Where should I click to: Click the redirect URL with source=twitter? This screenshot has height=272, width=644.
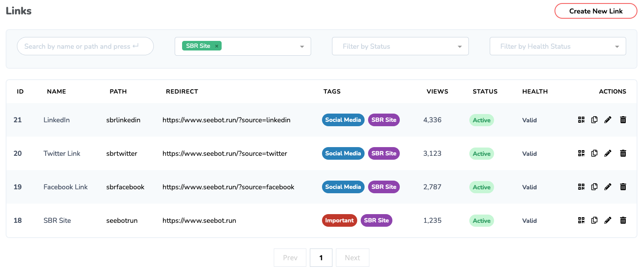click(x=225, y=153)
